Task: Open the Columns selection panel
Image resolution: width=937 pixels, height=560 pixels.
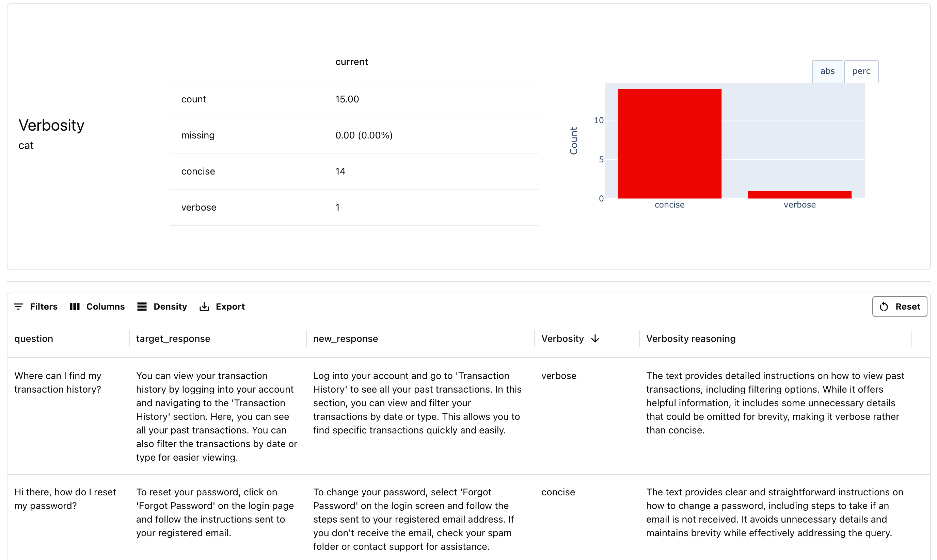Action: click(105, 307)
